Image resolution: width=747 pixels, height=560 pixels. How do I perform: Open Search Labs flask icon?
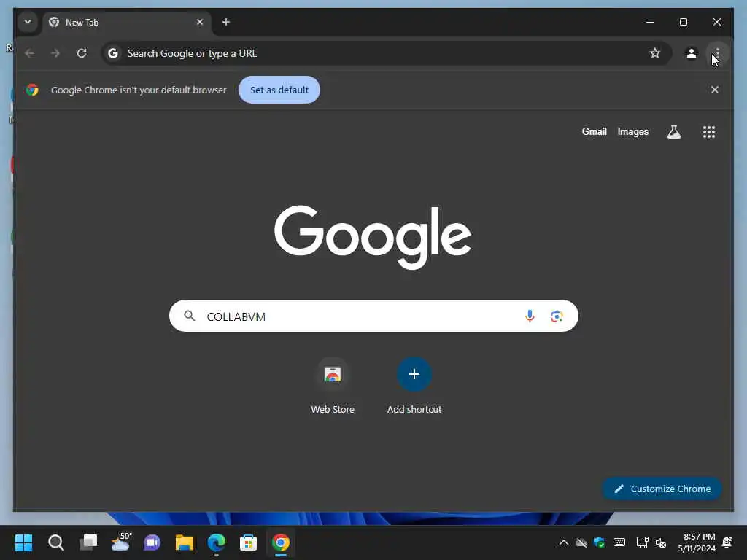point(673,132)
